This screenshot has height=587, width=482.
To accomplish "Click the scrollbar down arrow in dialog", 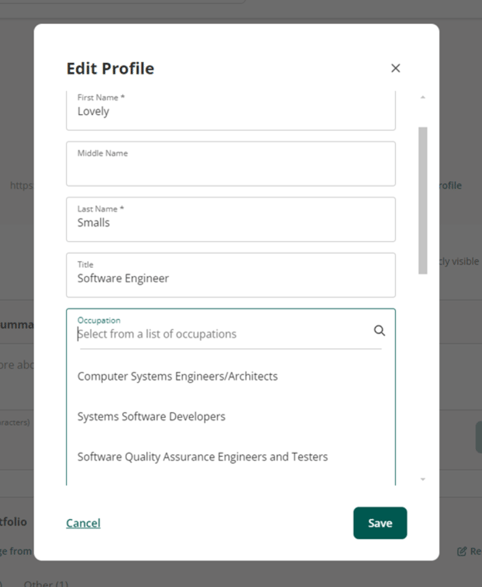I will pos(423,479).
